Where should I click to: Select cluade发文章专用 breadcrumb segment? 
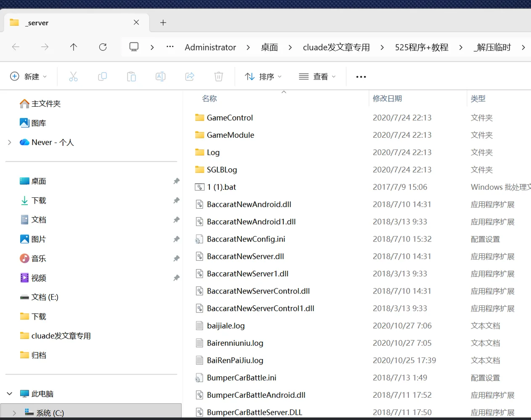[336, 47]
